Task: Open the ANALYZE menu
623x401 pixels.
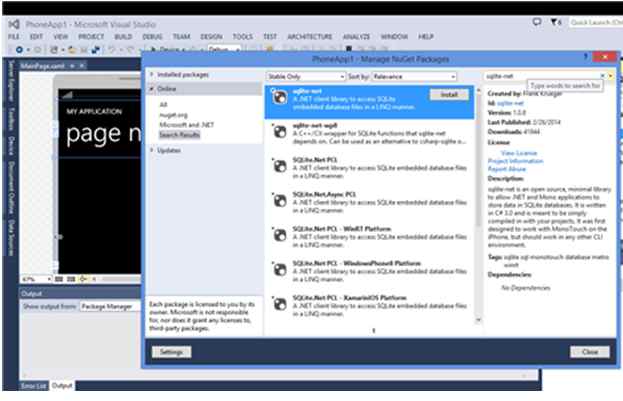Action: point(356,36)
